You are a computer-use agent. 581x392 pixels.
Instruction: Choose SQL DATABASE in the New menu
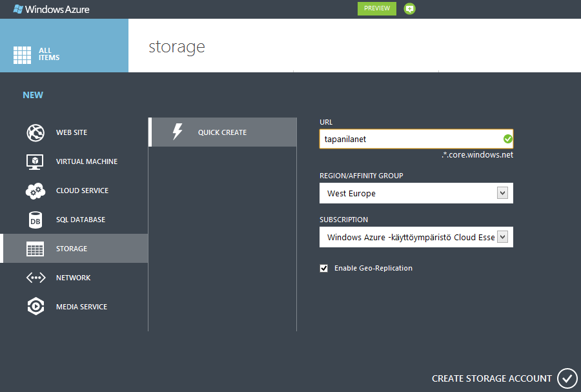(x=81, y=220)
